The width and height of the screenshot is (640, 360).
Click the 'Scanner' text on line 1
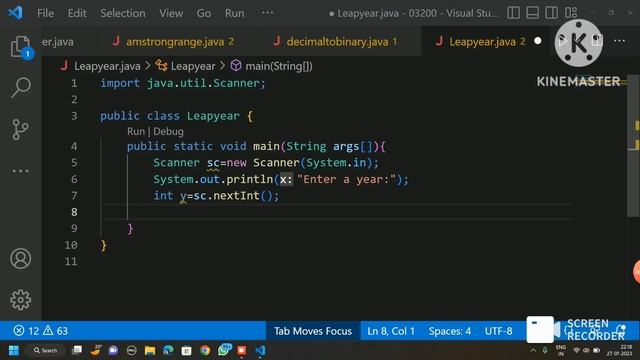pos(236,83)
